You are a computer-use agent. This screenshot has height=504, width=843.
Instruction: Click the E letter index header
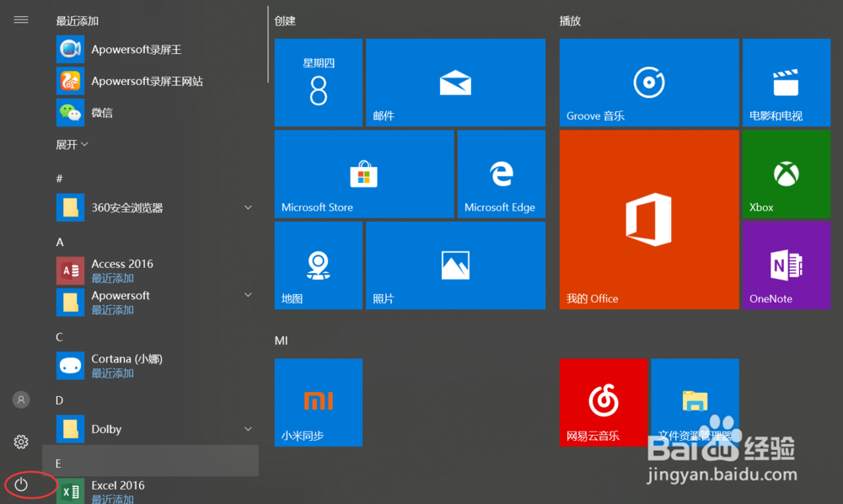[x=151, y=460]
